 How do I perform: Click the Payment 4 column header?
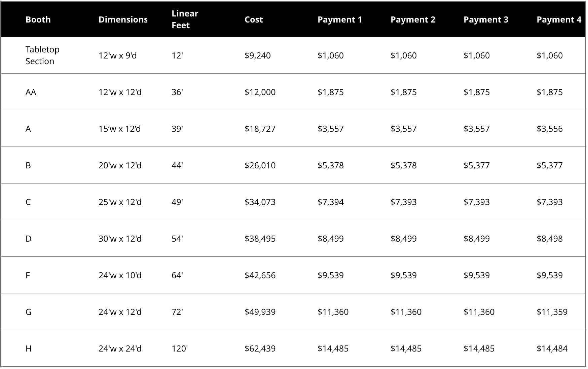click(x=559, y=19)
